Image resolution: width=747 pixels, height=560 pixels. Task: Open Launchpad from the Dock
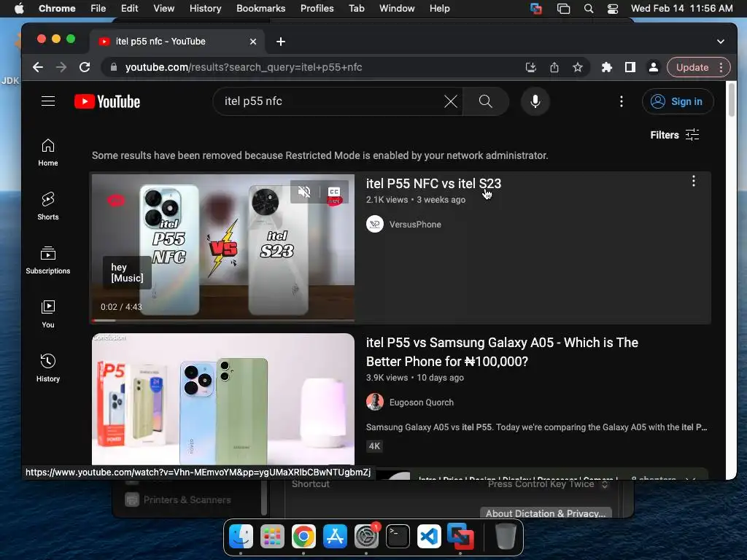pos(272,536)
